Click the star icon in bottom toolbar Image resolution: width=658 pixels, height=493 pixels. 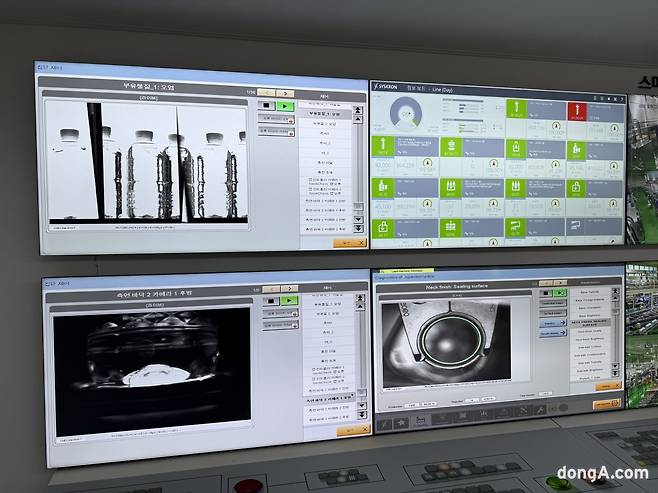tap(401, 423)
